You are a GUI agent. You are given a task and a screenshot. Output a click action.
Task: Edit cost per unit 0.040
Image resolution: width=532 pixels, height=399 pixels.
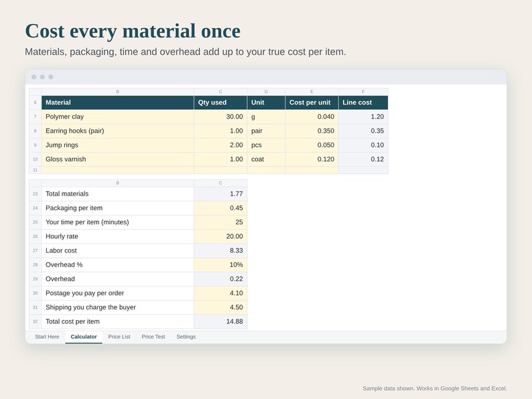point(312,116)
